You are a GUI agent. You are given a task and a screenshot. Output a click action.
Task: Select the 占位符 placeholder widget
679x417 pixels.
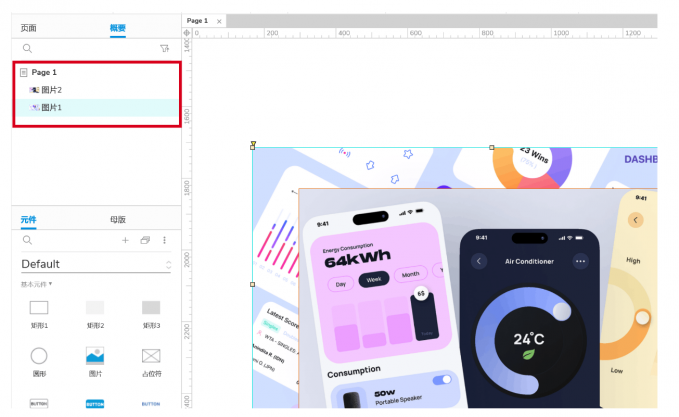[x=151, y=362]
